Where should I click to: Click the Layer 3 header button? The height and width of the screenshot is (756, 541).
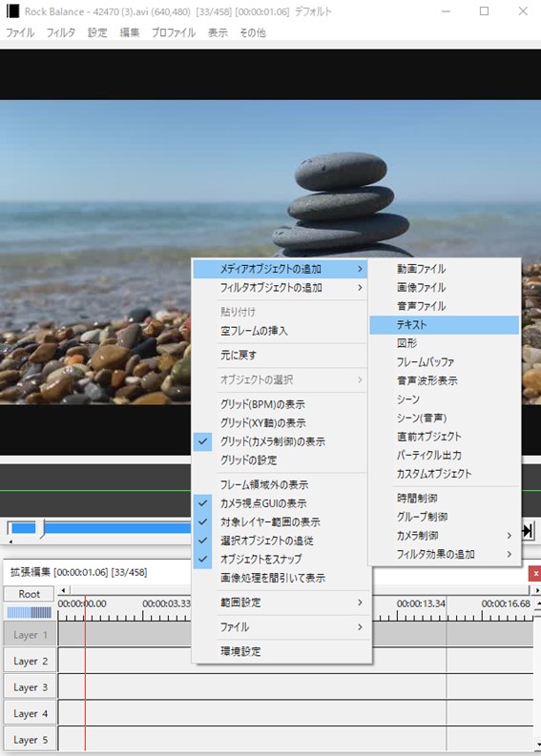(x=30, y=687)
